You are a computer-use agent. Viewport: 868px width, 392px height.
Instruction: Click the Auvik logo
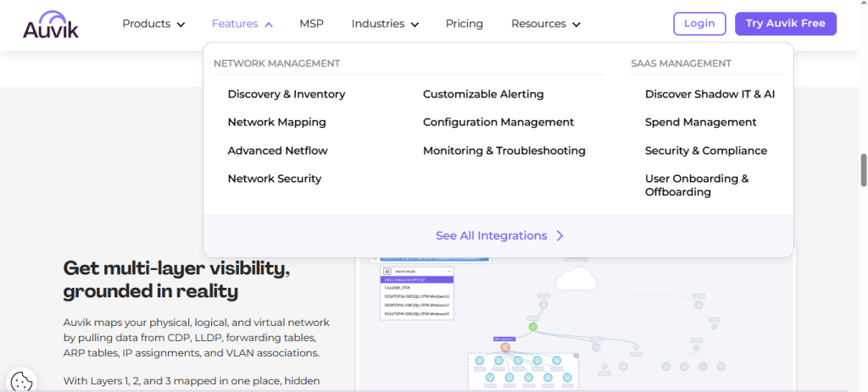[x=51, y=25]
